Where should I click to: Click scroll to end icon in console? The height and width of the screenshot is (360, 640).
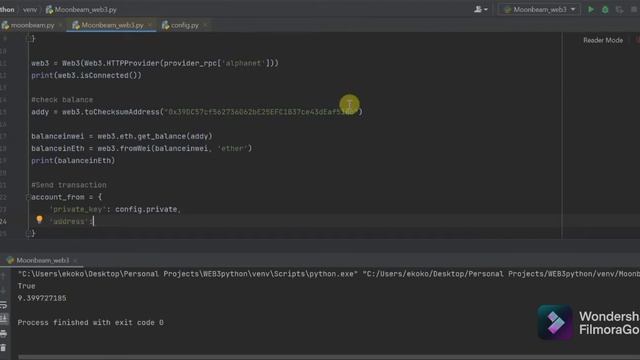pos(3,319)
